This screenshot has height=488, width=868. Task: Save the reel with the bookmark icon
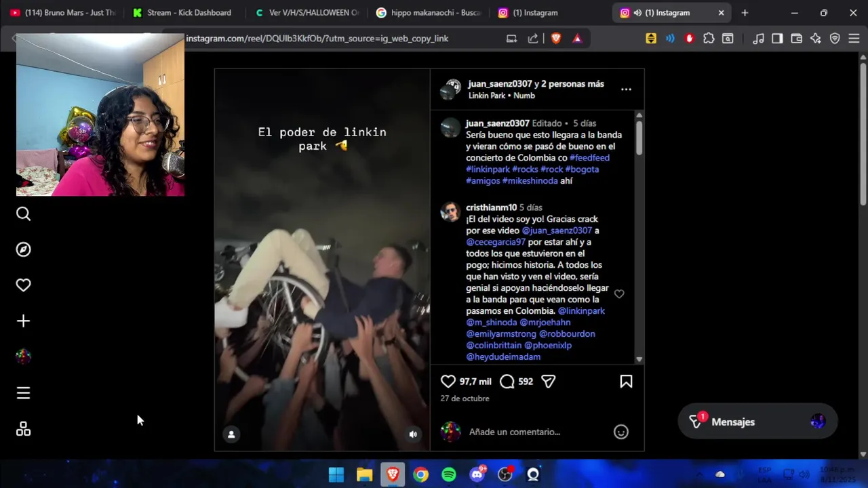626,382
